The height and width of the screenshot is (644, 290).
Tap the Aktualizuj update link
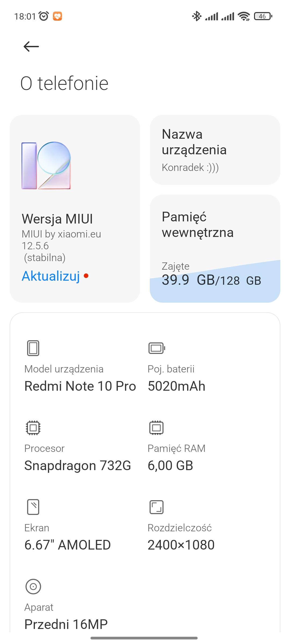51,276
